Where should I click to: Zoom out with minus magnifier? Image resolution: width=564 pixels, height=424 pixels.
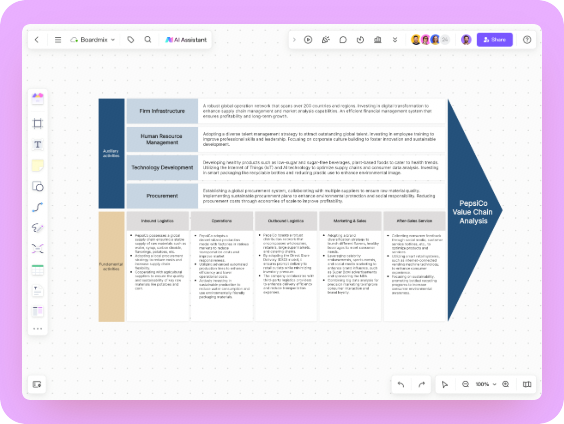465,384
